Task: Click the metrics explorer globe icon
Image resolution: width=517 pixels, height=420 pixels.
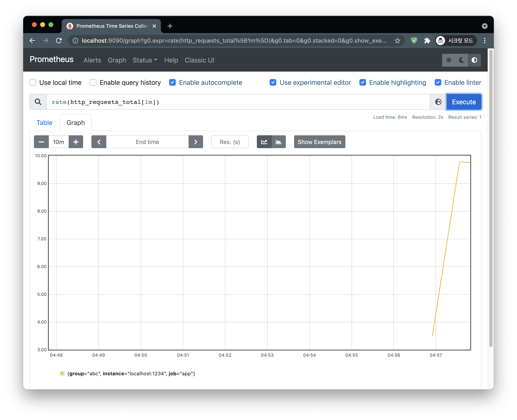Action: (x=438, y=102)
